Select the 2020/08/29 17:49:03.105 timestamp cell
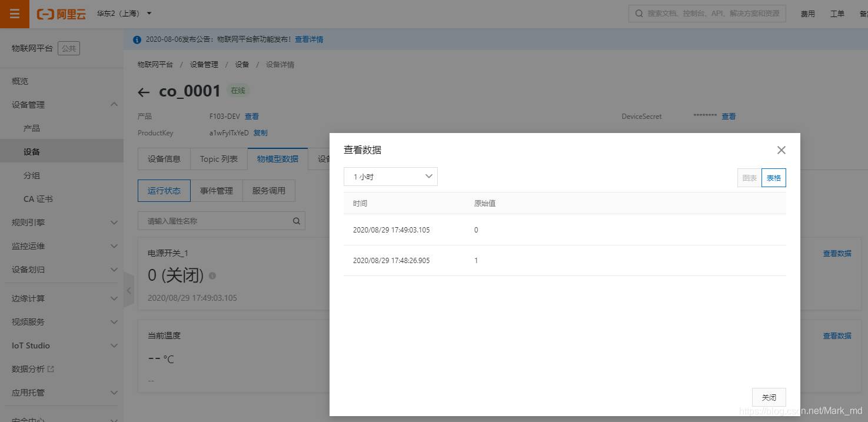 [x=391, y=230]
